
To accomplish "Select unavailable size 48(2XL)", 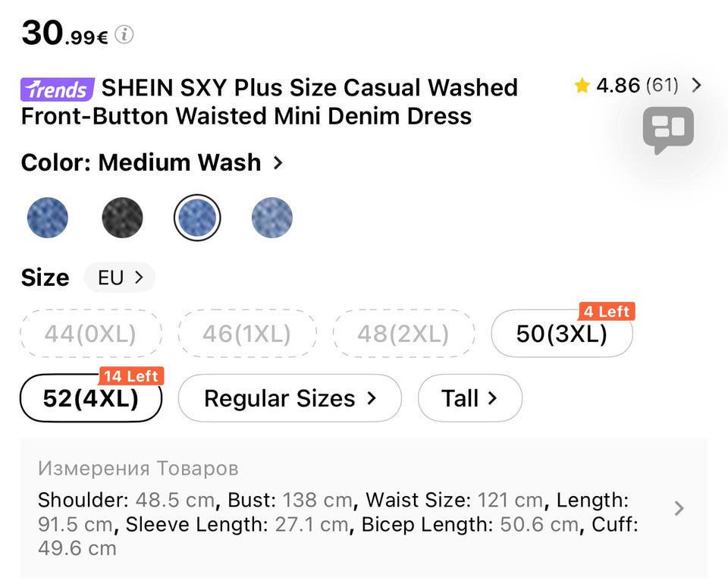I will pos(403,334).
